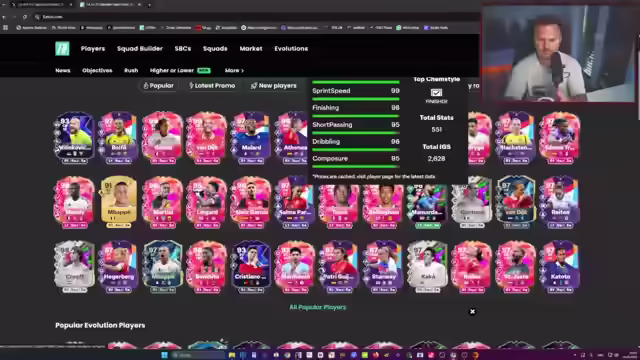Image resolution: width=640 pixels, height=360 pixels.
Task: Click the Total IGS value 2,828
Action: 436,158
